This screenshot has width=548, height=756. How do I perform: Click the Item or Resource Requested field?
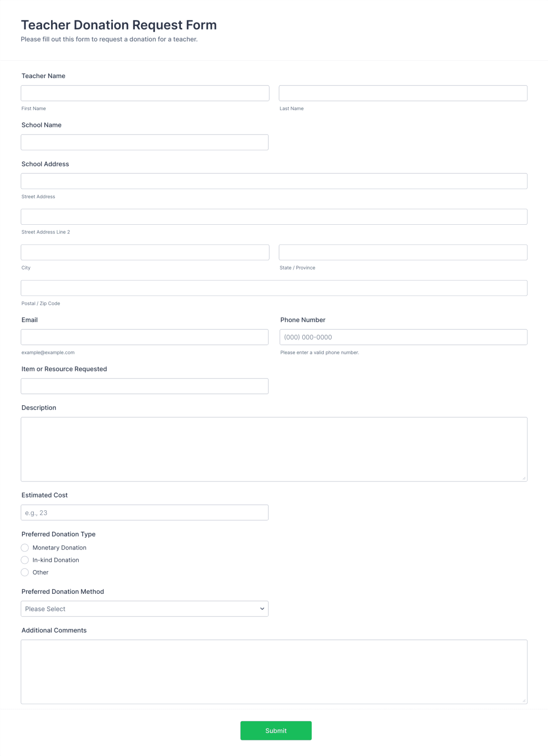144,386
